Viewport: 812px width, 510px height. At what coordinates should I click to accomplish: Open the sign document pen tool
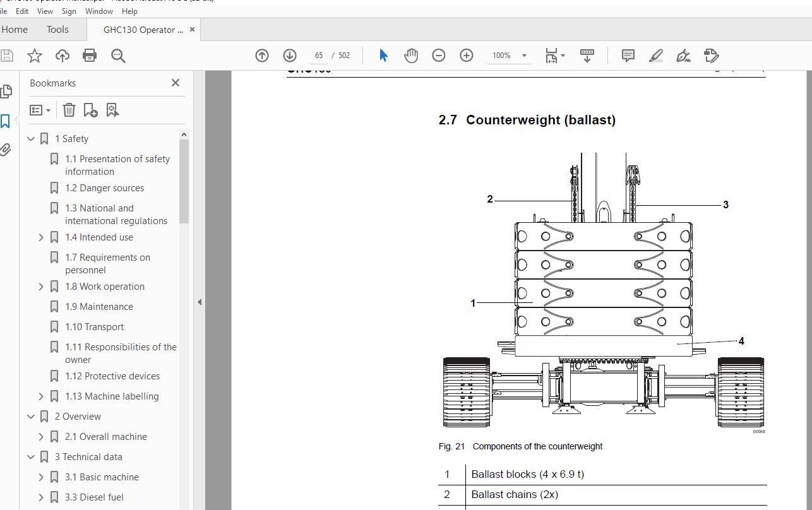683,56
